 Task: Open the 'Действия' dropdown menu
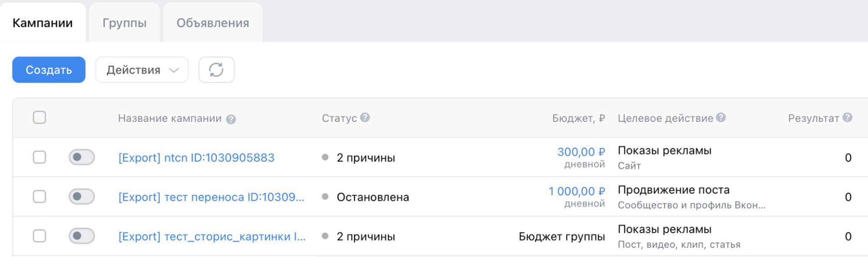[142, 69]
